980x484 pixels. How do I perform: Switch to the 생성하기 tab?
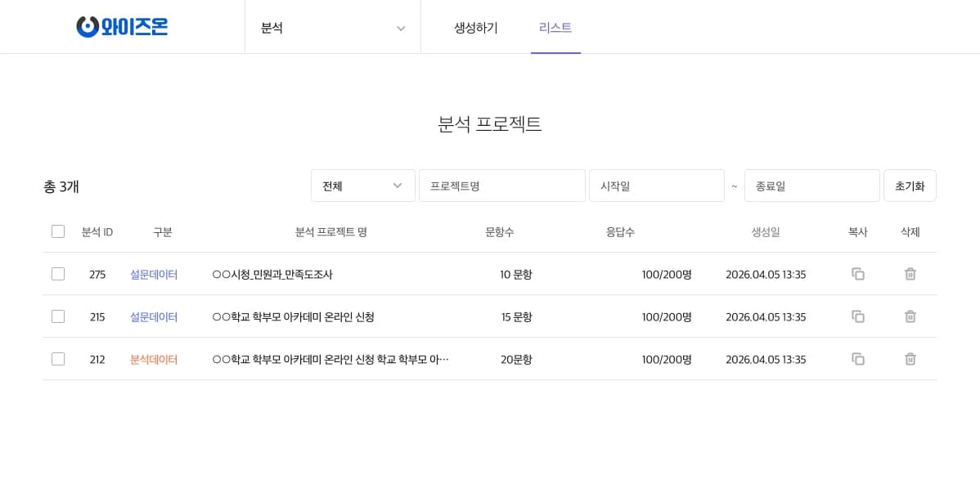click(475, 28)
